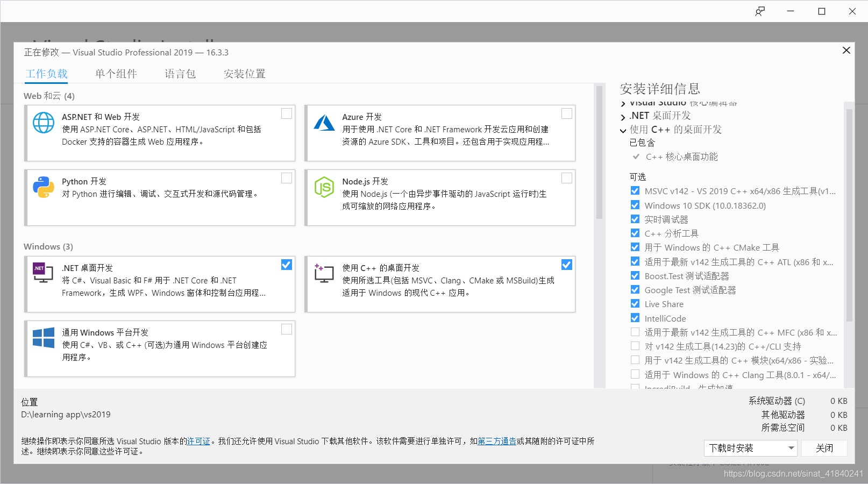Collapse the 使用 C++ 的桌面开发 details node

click(x=623, y=131)
